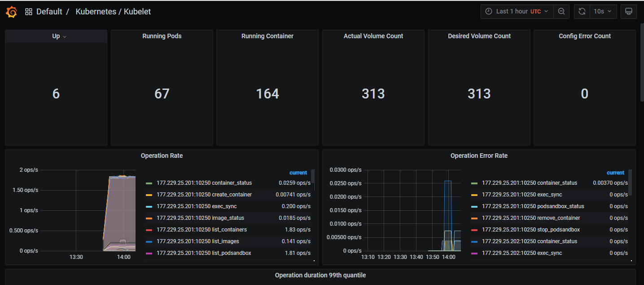Expand the Up panel title menu
The image size is (644, 285).
click(56, 36)
